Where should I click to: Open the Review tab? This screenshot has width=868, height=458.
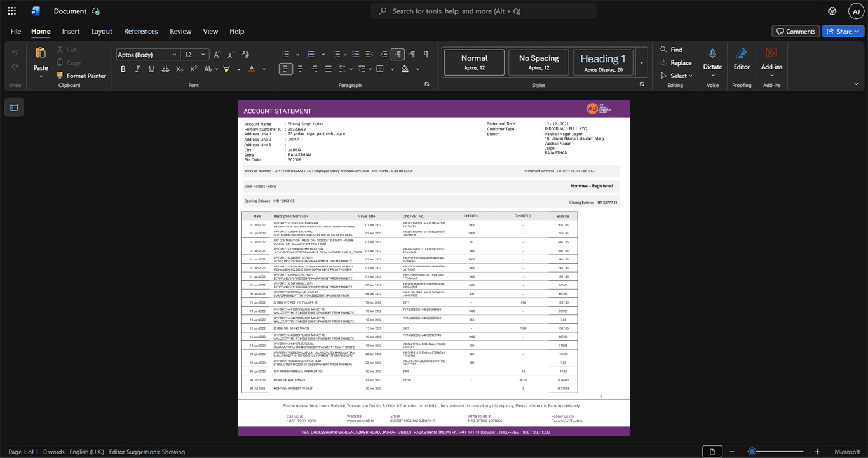[180, 31]
